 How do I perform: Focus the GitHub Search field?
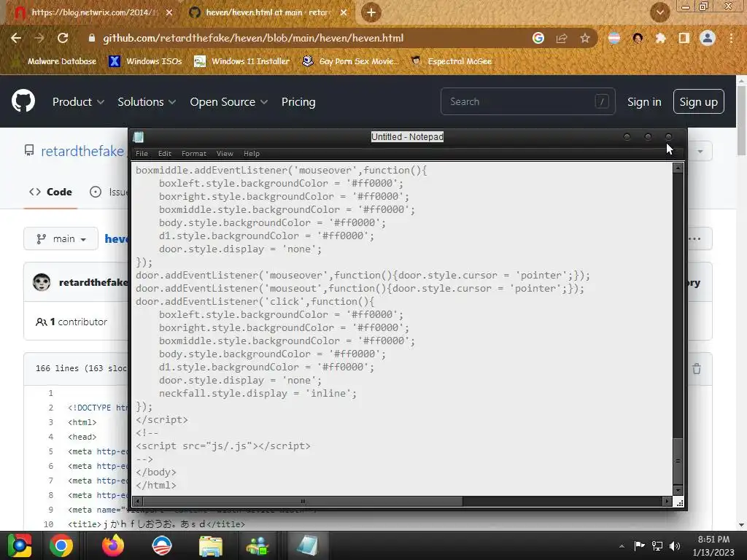528,101
